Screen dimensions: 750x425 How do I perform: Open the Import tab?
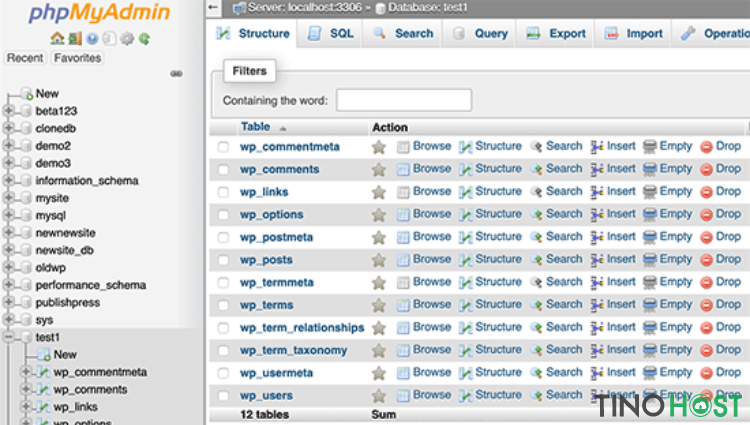pos(633,33)
